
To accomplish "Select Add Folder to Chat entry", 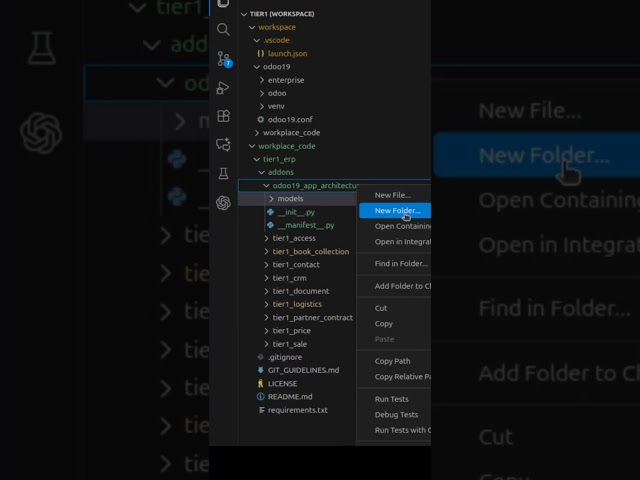I will [x=395, y=286].
